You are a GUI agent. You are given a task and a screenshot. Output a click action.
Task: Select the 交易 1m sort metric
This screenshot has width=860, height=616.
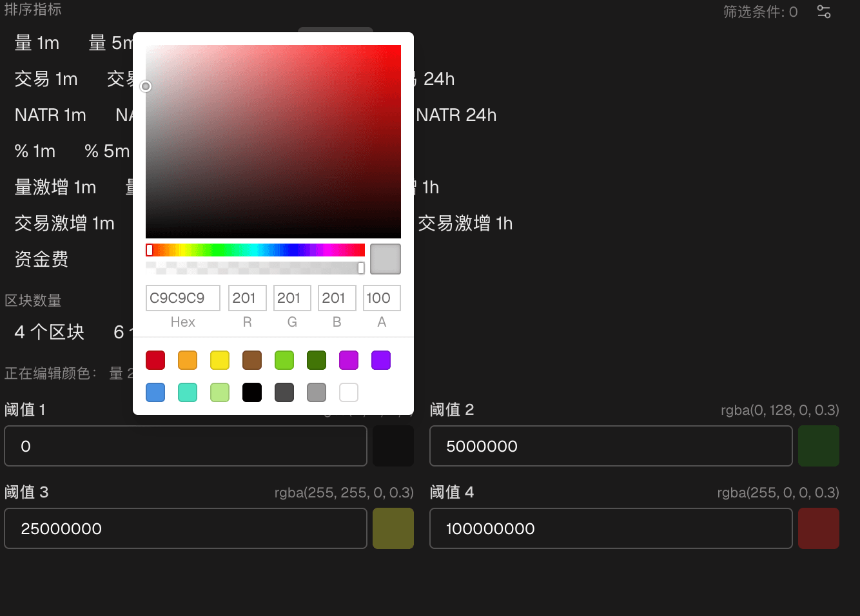coord(46,79)
